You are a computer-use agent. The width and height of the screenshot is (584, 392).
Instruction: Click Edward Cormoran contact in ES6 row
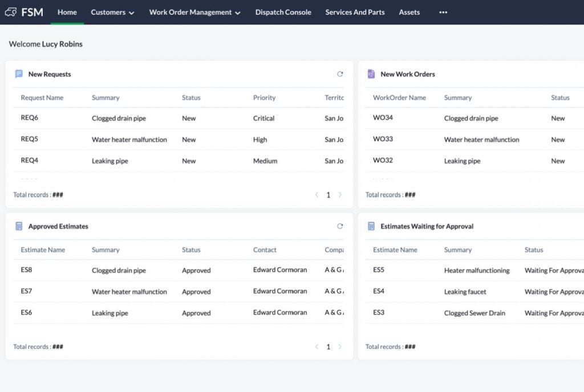[x=280, y=312]
